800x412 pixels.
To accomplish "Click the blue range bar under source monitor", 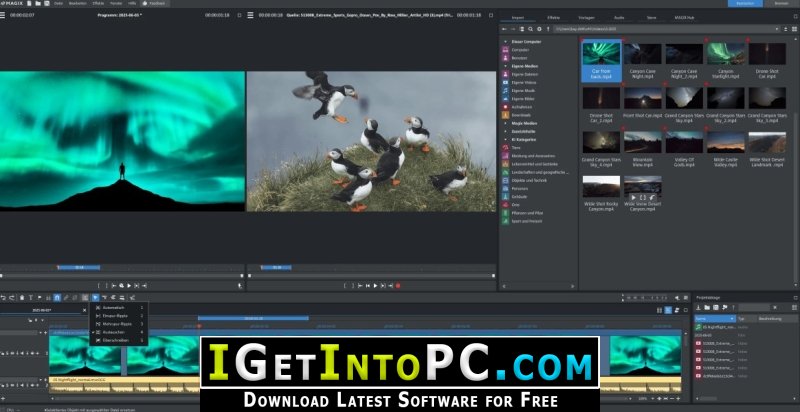I will point(276,267).
